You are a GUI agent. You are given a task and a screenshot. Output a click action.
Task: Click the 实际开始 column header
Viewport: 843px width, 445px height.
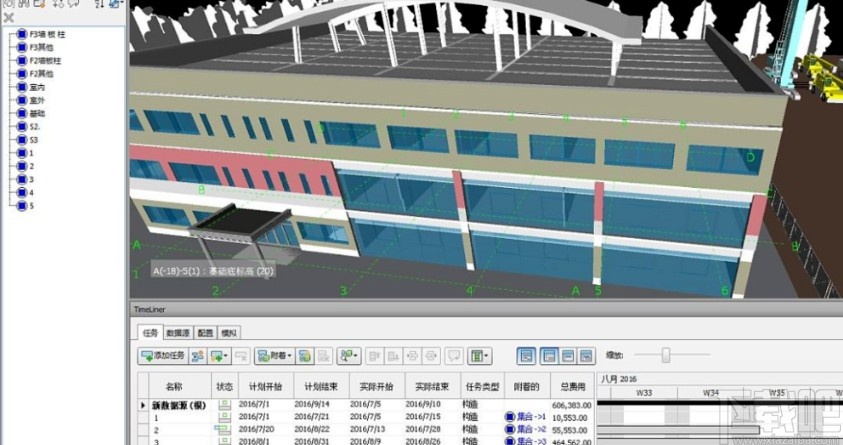pos(376,386)
